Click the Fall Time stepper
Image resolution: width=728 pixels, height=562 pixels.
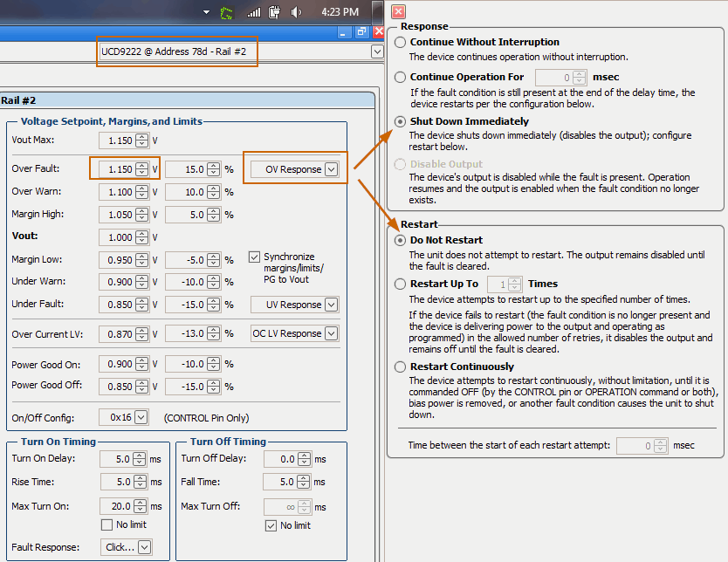click(303, 483)
